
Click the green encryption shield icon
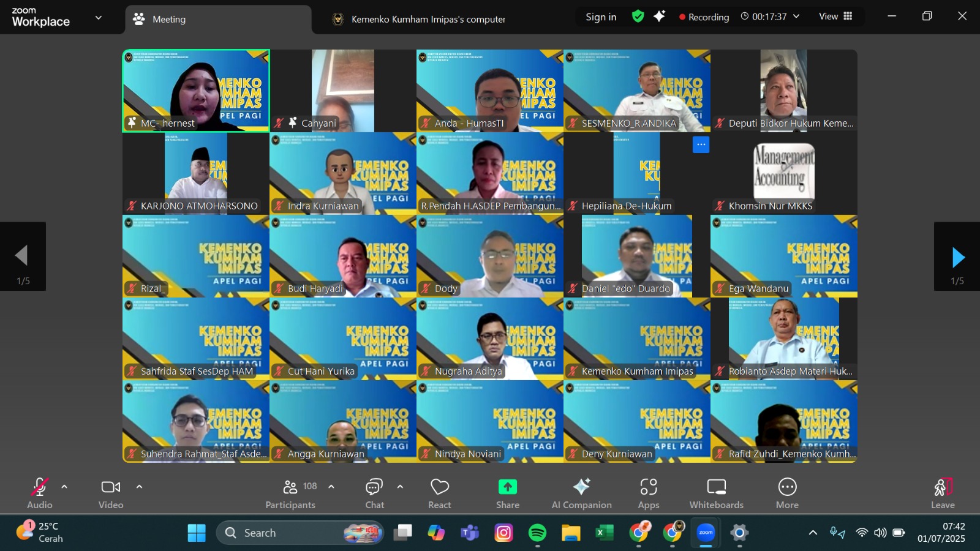tap(638, 17)
